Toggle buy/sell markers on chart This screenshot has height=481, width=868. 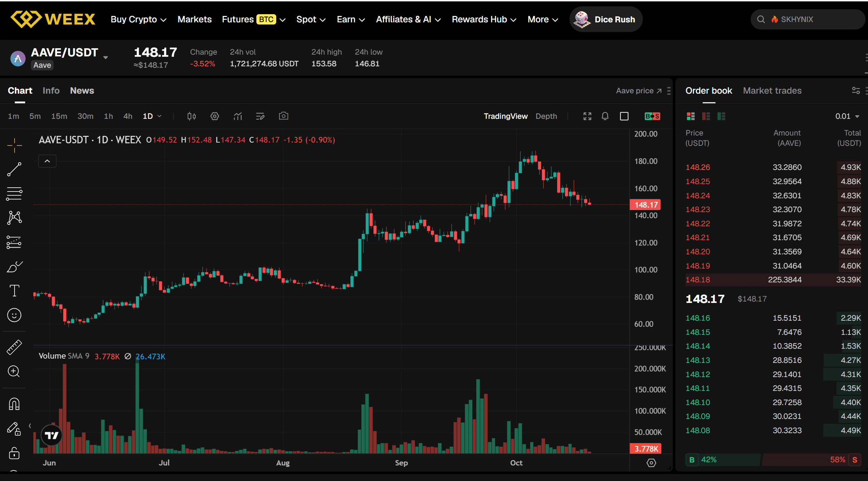pyautogui.click(x=652, y=116)
